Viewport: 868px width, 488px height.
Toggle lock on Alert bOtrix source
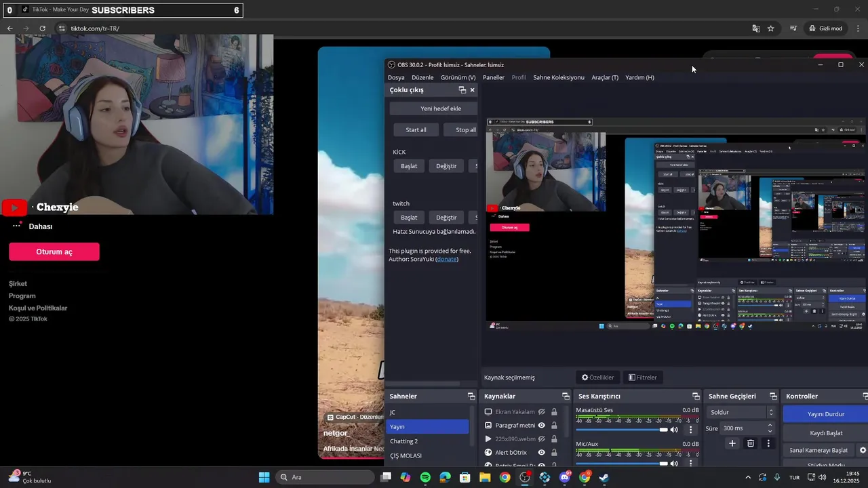(554, 453)
